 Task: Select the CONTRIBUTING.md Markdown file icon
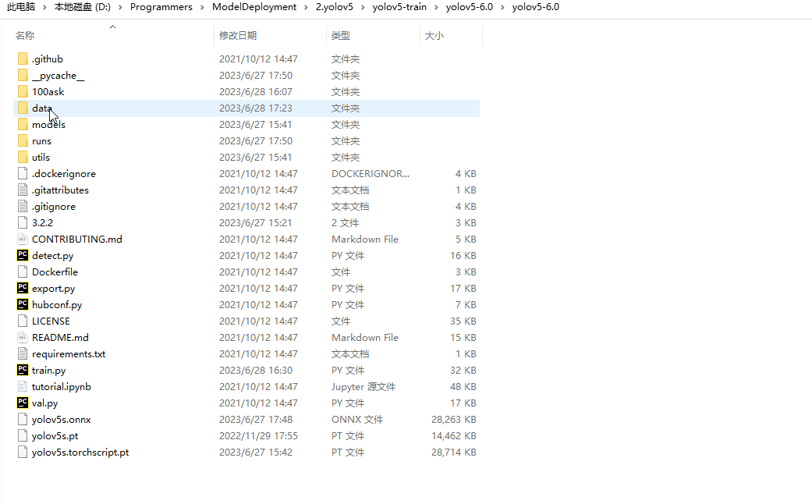tap(23, 239)
